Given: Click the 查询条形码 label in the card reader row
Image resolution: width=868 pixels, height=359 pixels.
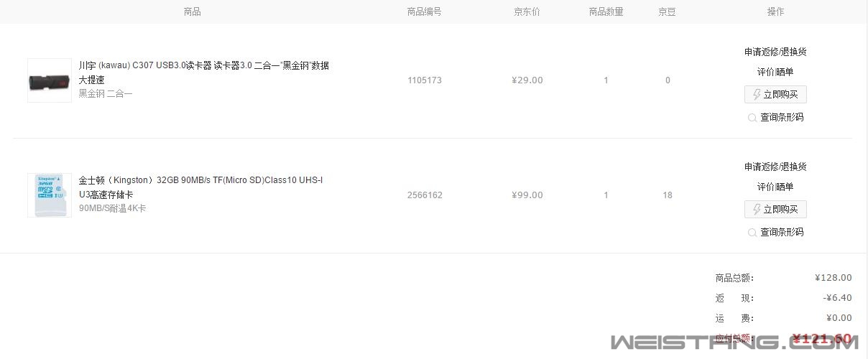Looking at the screenshot, I should pyautogui.click(x=782, y=117).
